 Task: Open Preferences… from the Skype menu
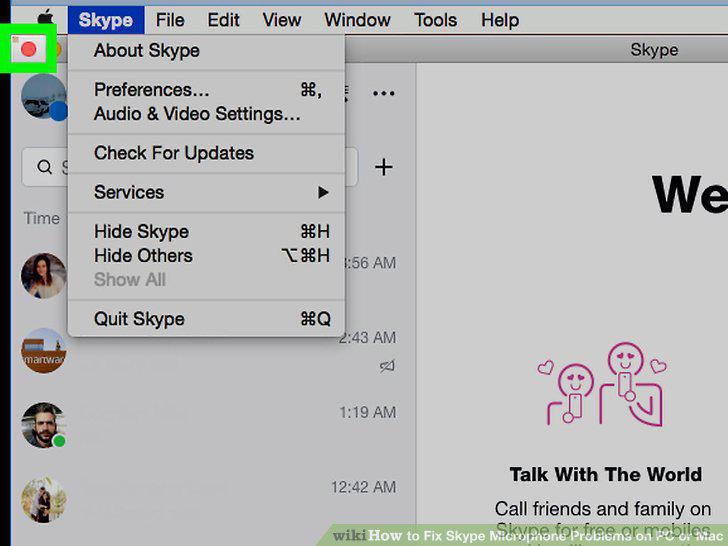(206, 90)
